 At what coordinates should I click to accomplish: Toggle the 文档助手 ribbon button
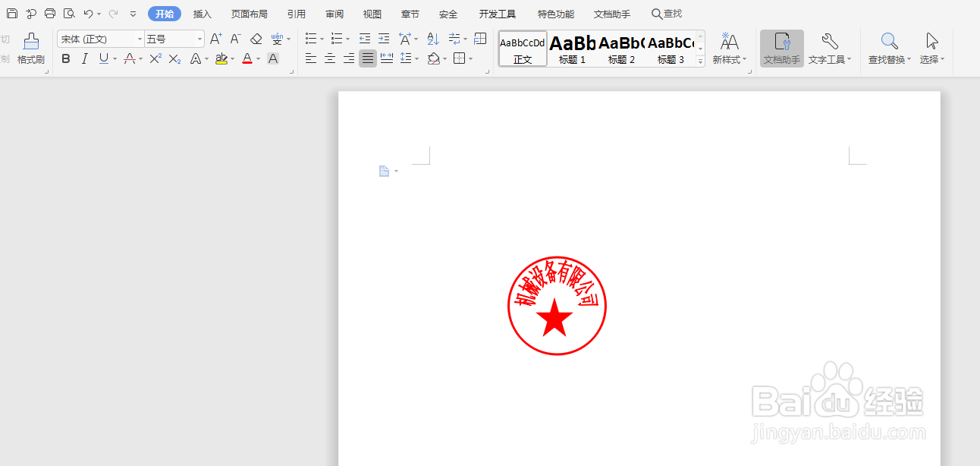click(782, 49)
